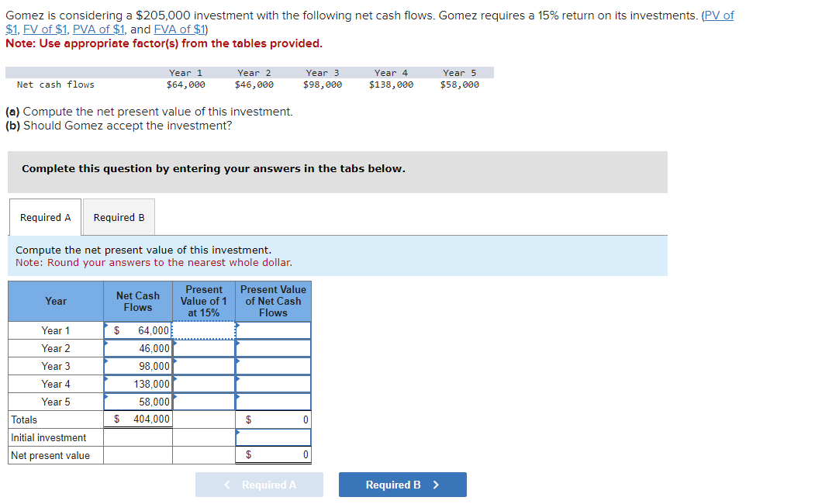815x504 pixels.
Task: Click Year 1 Present Value of Net Cash Flows field
Action: 274,330
